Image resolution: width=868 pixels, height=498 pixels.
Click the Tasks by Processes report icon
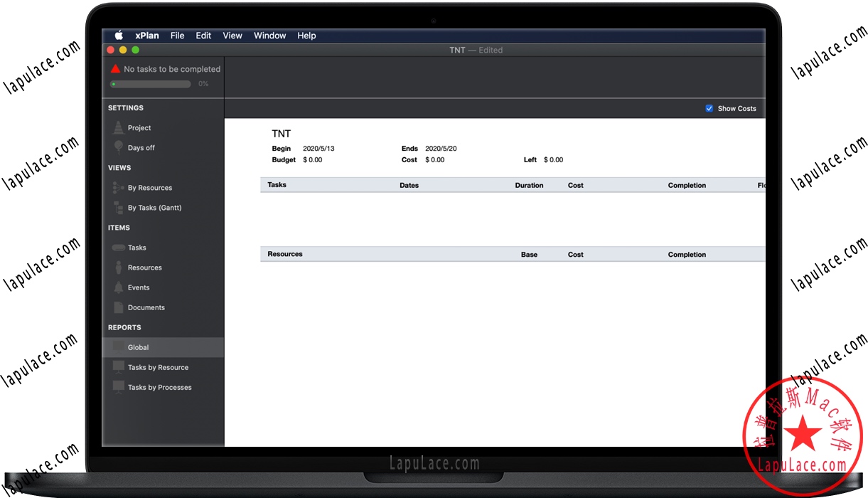tap(118, 387)
